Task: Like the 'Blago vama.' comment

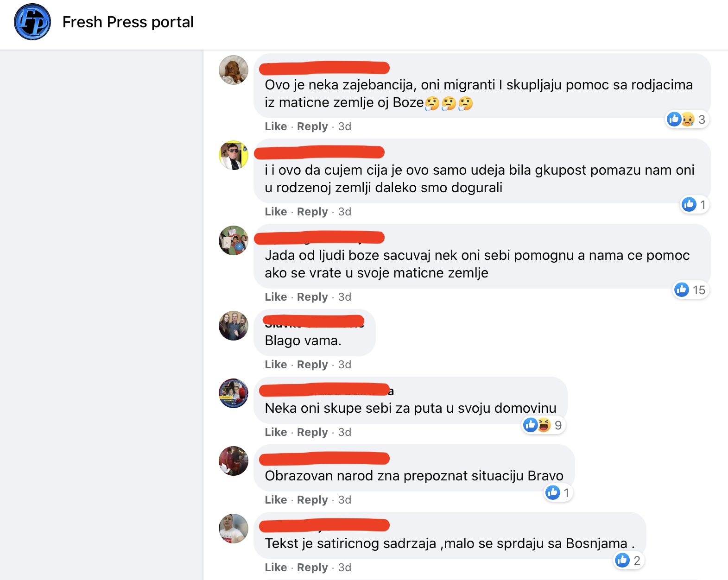Action: (x=276, y=365)
